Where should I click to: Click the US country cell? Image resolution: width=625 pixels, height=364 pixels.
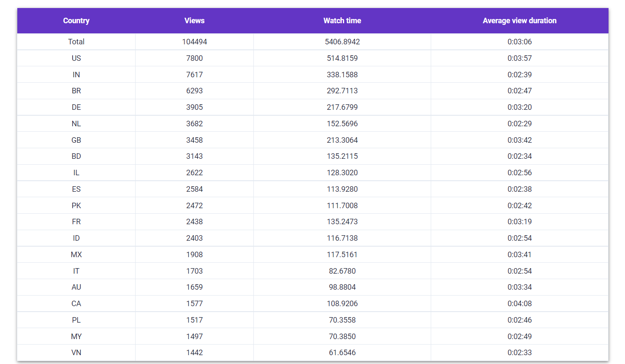76,58
